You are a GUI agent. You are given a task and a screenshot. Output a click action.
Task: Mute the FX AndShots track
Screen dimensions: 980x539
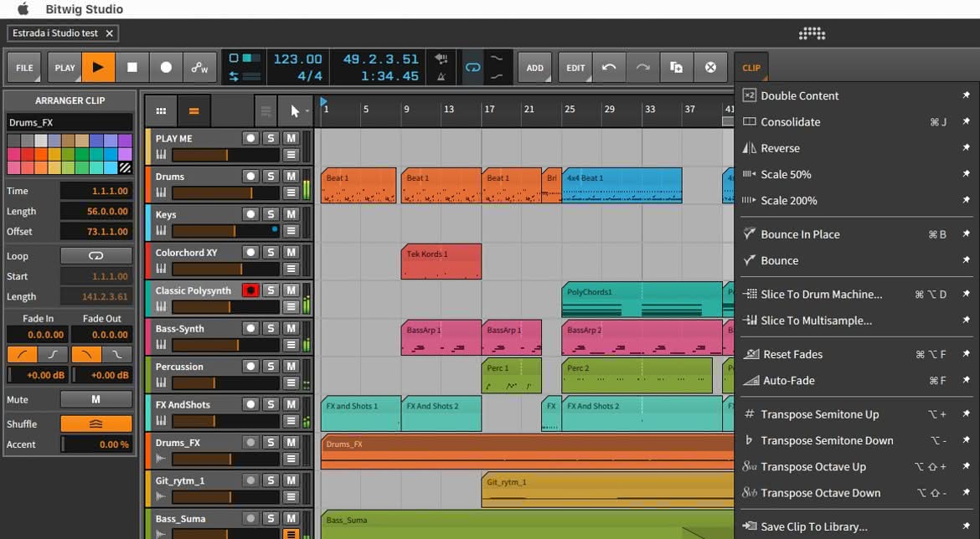point(291,405)
